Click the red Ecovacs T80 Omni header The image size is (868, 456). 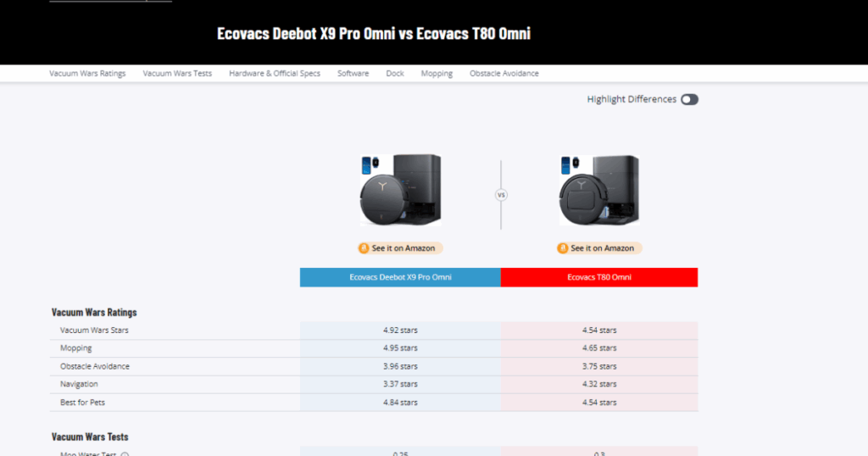click(599, 277)
